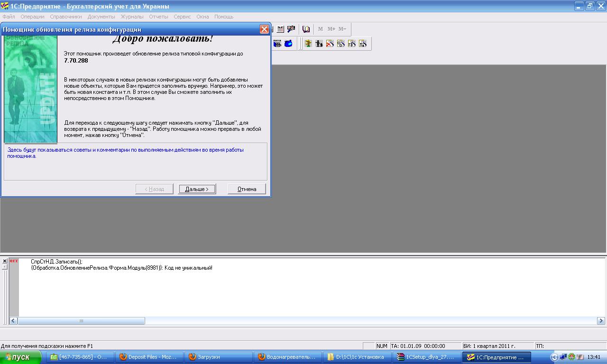
Task: Click the clock showing 13:41
Action: (x=594, y=357)
